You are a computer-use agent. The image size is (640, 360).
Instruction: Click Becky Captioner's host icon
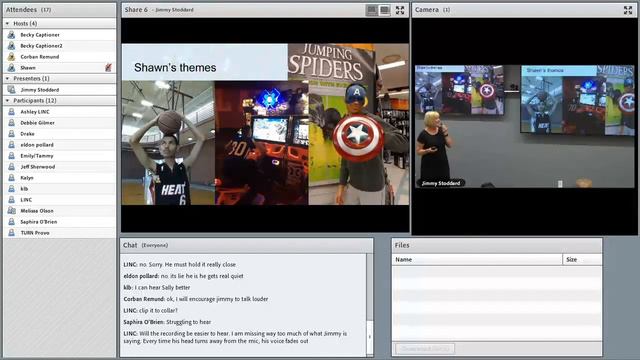[11, 35]
